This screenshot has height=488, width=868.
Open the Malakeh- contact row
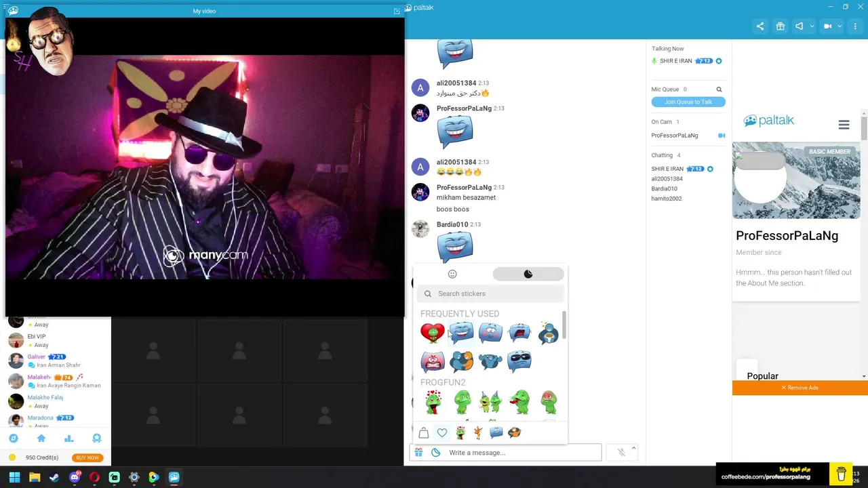coord(56,381)
